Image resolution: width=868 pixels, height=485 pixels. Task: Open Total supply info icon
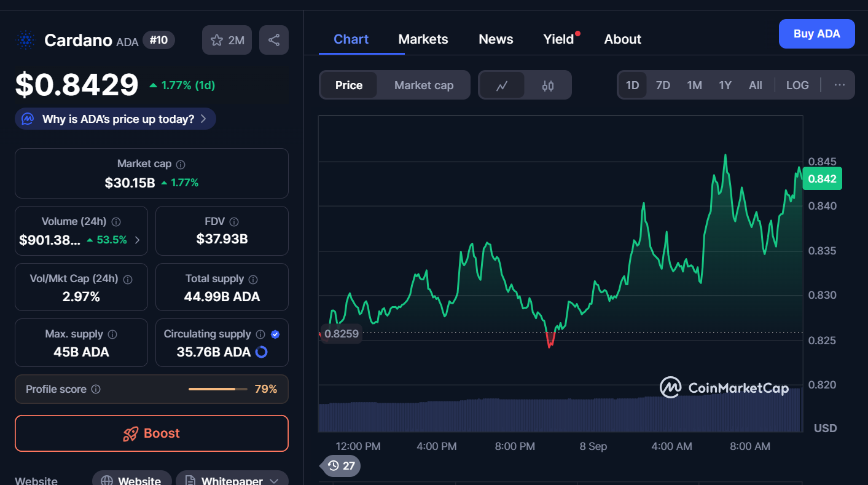(253, 279)
